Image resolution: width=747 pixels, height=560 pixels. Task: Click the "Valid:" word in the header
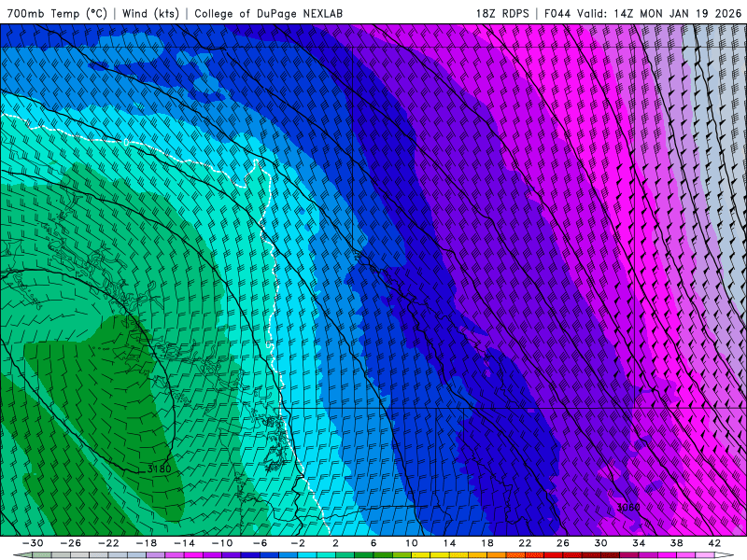pos(593,13)
